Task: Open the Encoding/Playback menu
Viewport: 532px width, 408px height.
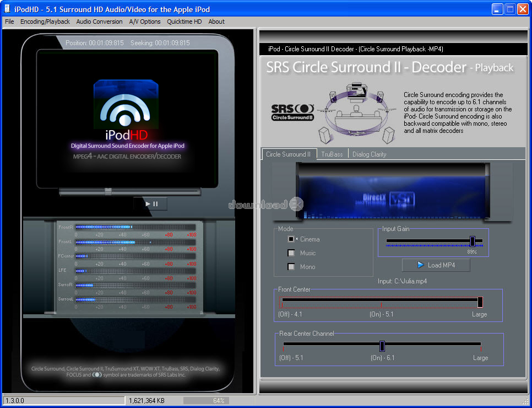Action: click(x=45, y=22)
